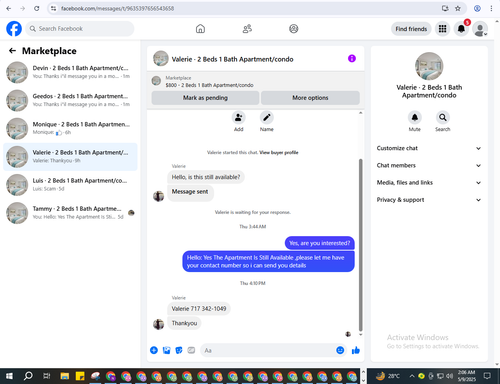Open File Explorer from the taskbar

pyautogui.click(x=65, y=376)
